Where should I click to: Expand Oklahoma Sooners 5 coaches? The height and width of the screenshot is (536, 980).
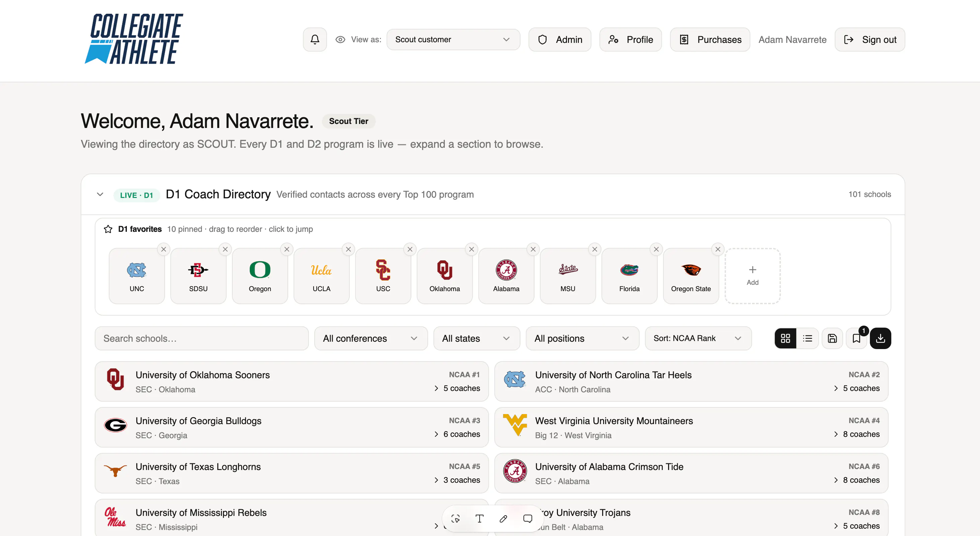point(457,388)
